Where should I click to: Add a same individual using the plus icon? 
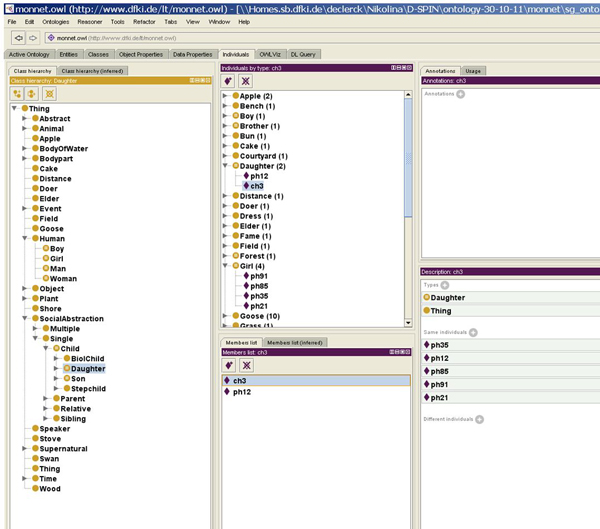pos(473,332)
